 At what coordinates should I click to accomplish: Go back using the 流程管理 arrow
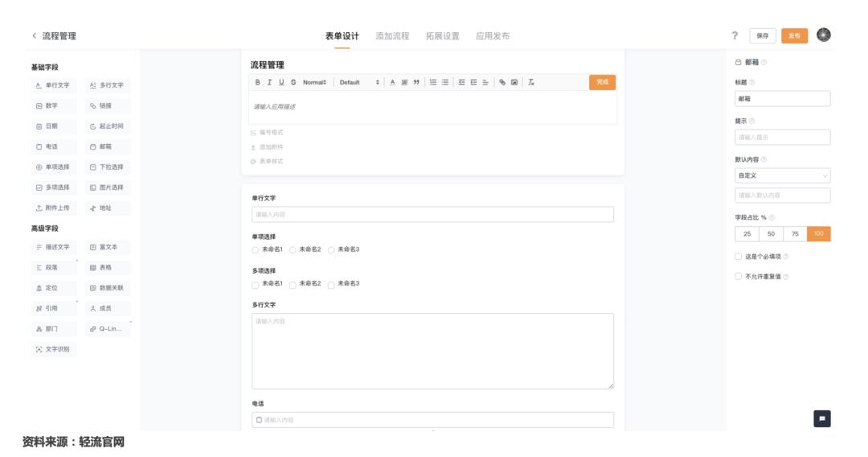coord(34,36)
